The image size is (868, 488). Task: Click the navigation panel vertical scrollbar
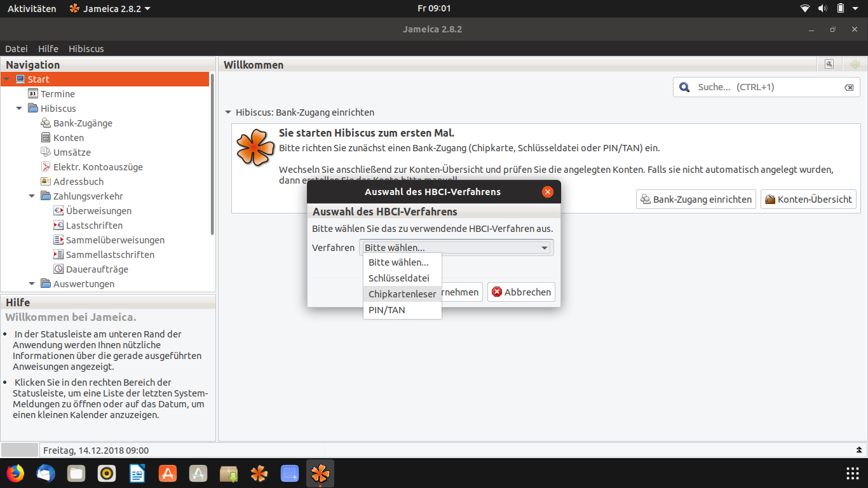pyautogui.click(x=212, y=154)
